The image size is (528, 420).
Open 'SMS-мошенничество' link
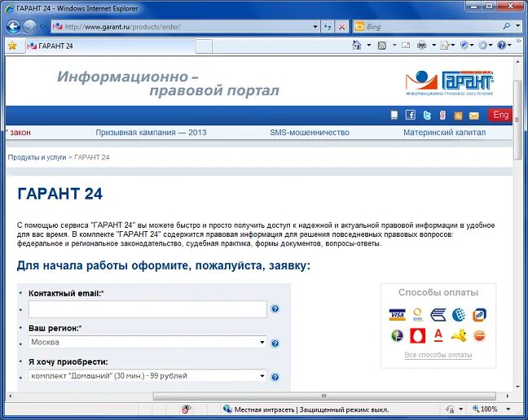click(x=310, y=133)
